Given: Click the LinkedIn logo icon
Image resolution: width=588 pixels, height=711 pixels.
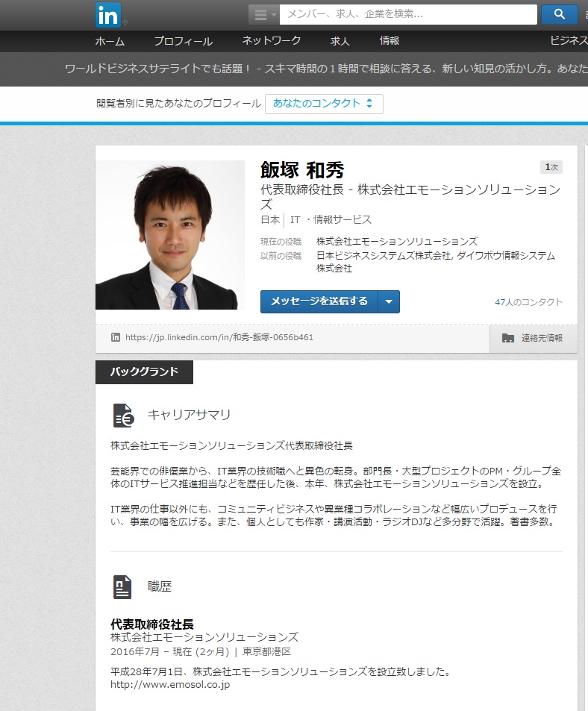Looking at the screenshot, I should [x=108, y=14].
